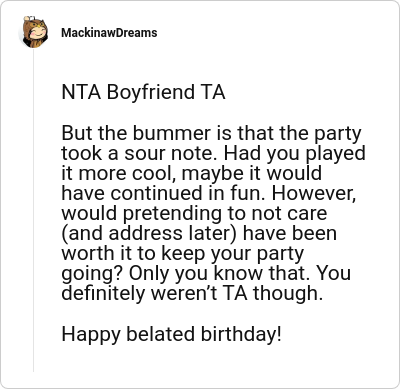Click the text 'have continued in fun.'

tap(163, 193)
